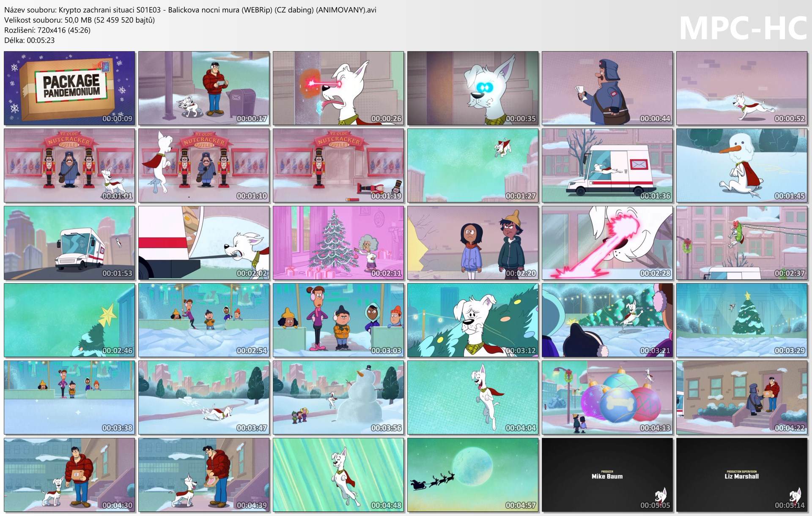
Task: Select the thumbnail timestamped 00:02:37
Action: (x=742, y=243)
